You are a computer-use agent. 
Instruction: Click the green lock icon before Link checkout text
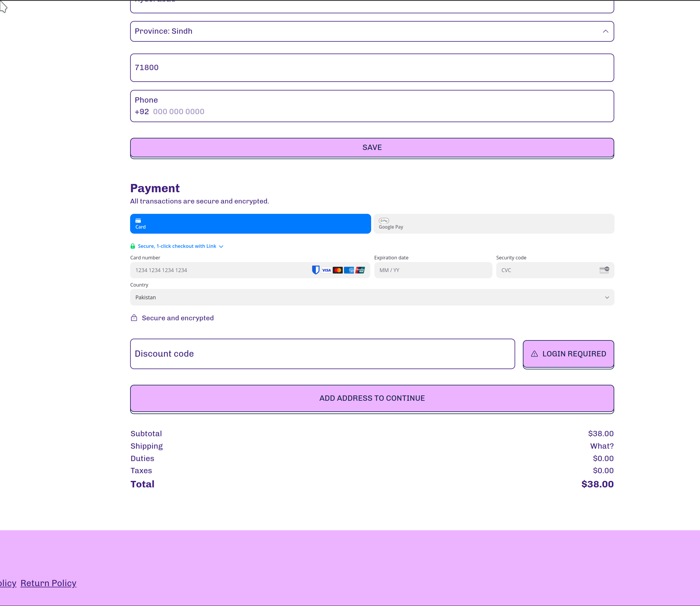point(133,246)
